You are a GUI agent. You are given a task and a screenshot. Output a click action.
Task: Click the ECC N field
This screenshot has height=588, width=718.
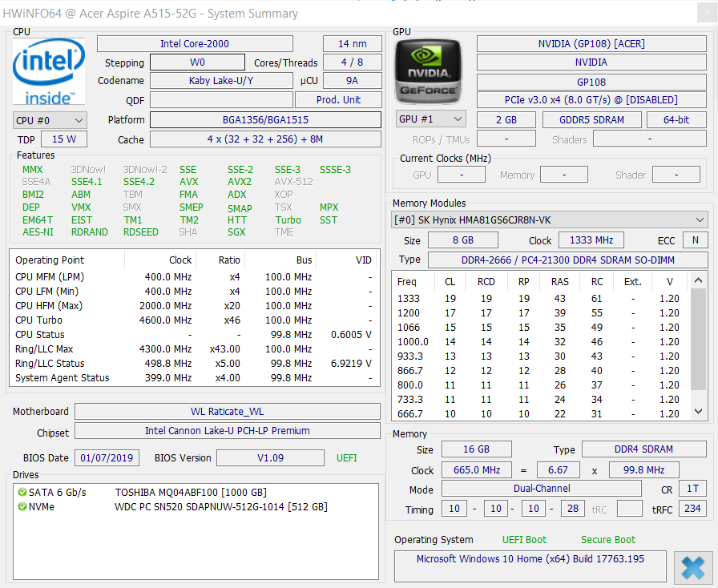pyautogui.click(x=695, y=240)
